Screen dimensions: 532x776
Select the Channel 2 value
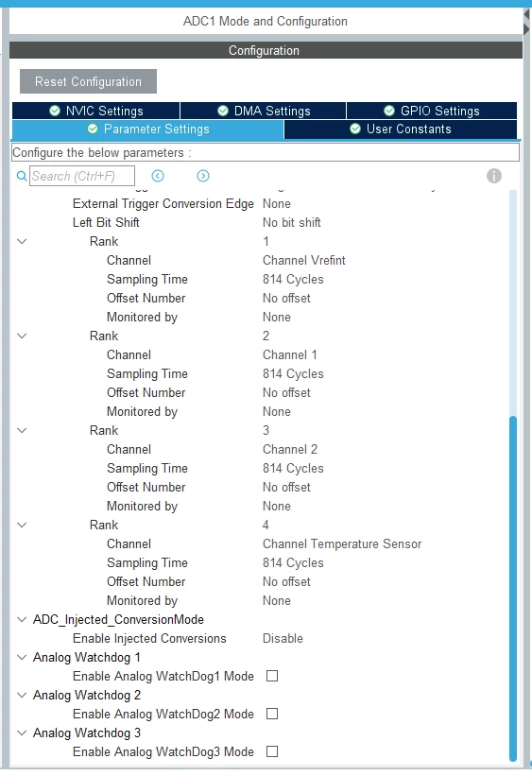point(290,449)
